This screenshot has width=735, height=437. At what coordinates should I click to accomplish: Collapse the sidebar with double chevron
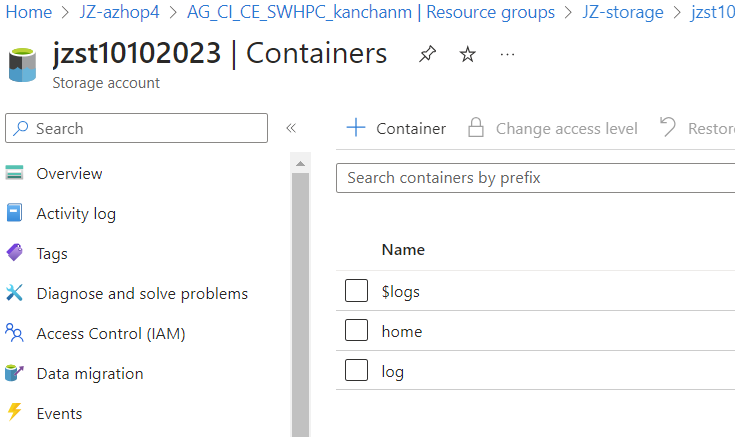pyautogui.click(x=291, y=128)
